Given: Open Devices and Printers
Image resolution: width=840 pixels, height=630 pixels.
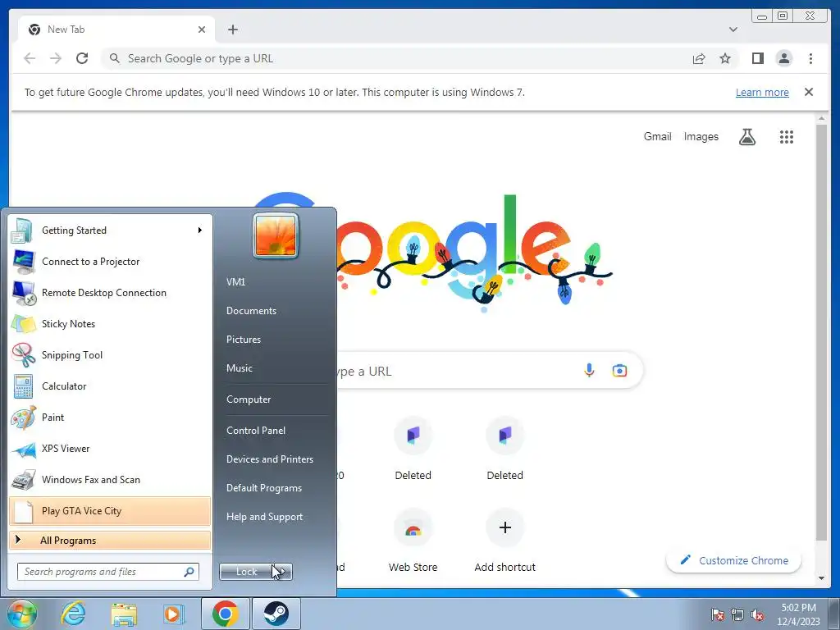Looking at the screenshot, I should coord(270,459).
